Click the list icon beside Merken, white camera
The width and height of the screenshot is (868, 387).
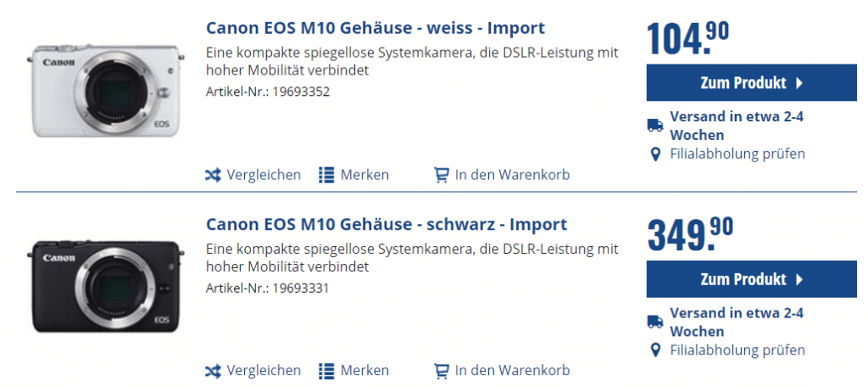click(x=326, y=175)
